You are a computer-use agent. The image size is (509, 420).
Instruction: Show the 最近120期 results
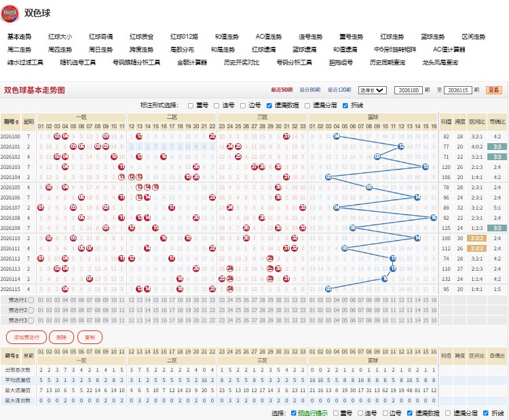tap(339, 90)
